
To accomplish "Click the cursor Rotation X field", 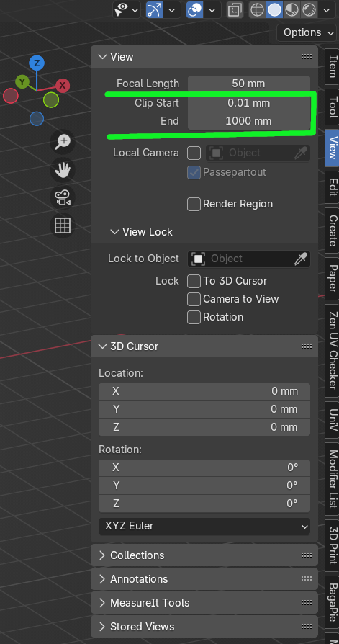I will (x=204, y=468).
